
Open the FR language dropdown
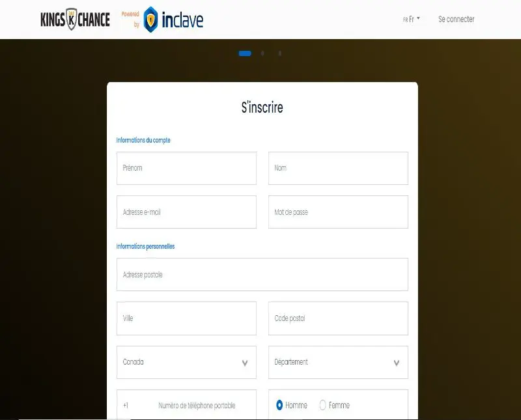pyautogui.click(x=412, y=20)
